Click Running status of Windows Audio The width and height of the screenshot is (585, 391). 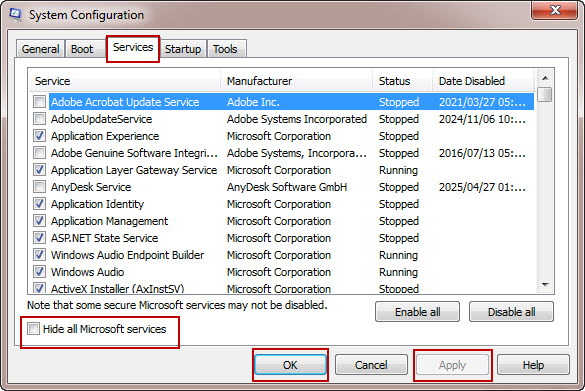tap(398, 272)
